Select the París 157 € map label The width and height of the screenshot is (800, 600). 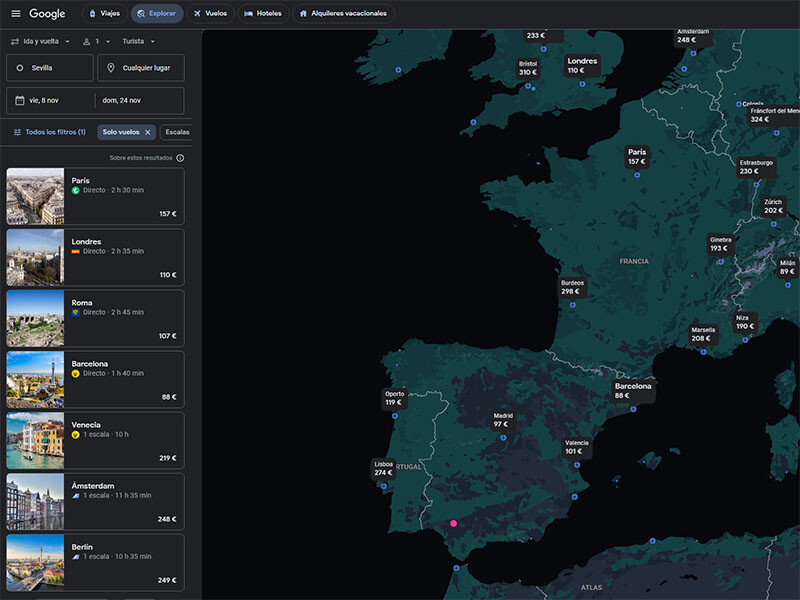(637, 157)
